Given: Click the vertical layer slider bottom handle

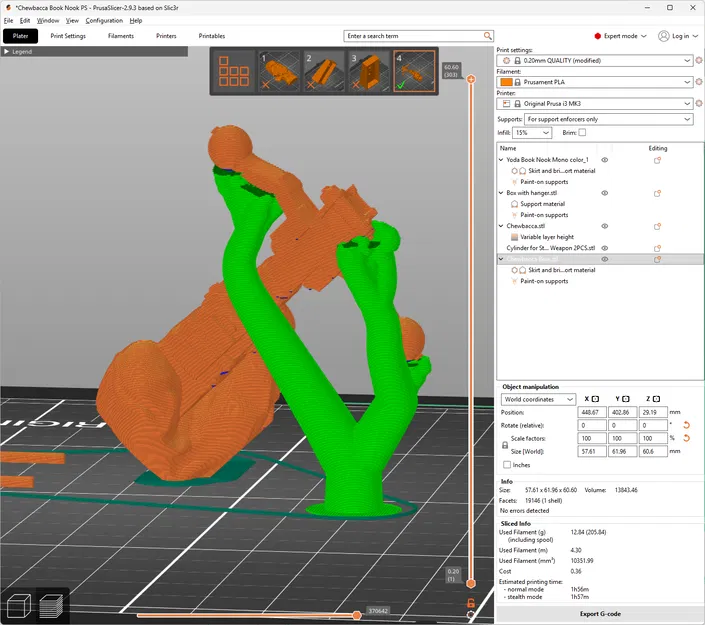Looking at the screenshot, I should (x=471, y=584).
